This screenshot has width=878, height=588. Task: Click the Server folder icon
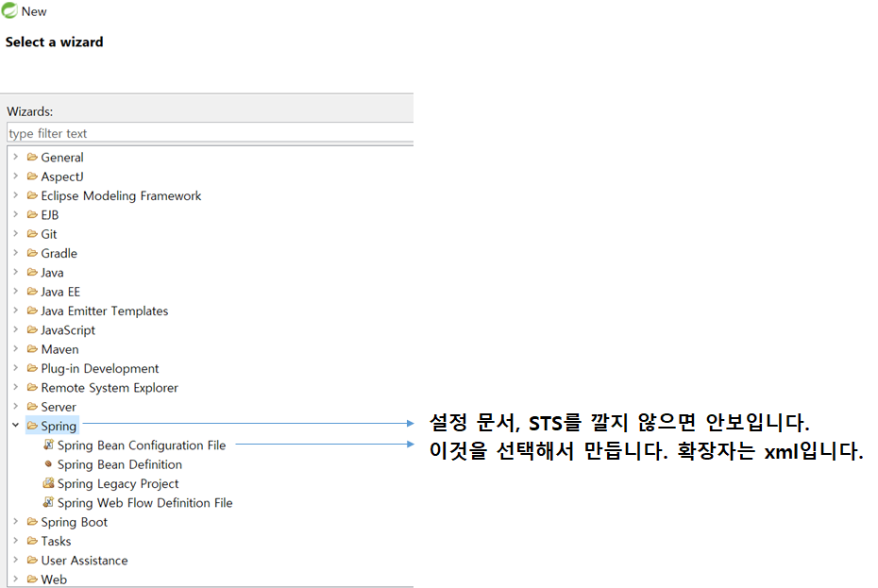(32, 407)
